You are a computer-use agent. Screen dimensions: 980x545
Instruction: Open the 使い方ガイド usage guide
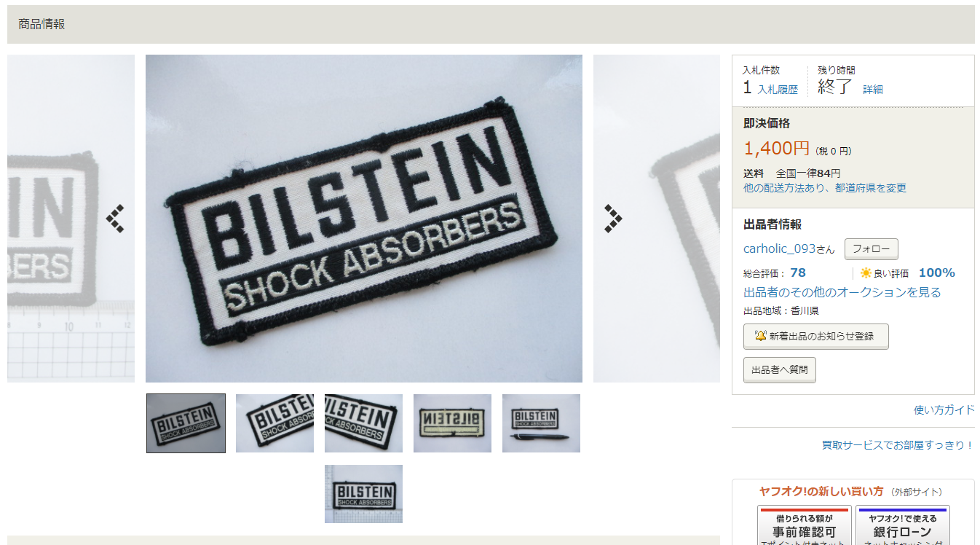coord(944,410)
